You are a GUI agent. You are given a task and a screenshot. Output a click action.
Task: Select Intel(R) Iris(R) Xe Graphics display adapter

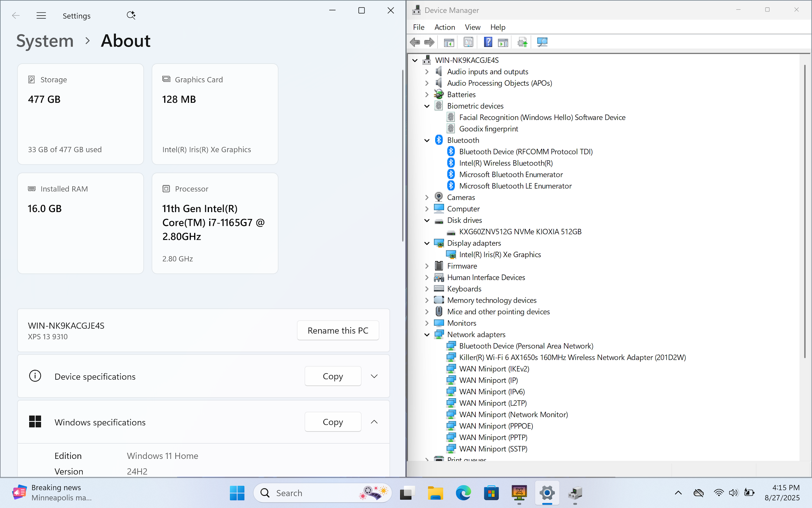click(x=500, y=255)
